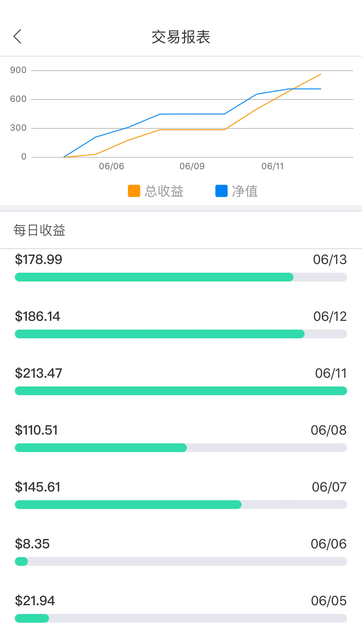Select the 06/06 chart axis label
Screen dimensions: 362x644
pos(112,166)
